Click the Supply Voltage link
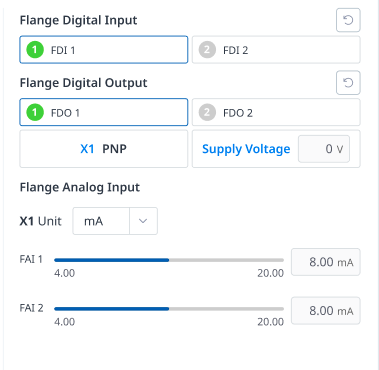This screenshot has height=370, width=379. coord(246,149)
